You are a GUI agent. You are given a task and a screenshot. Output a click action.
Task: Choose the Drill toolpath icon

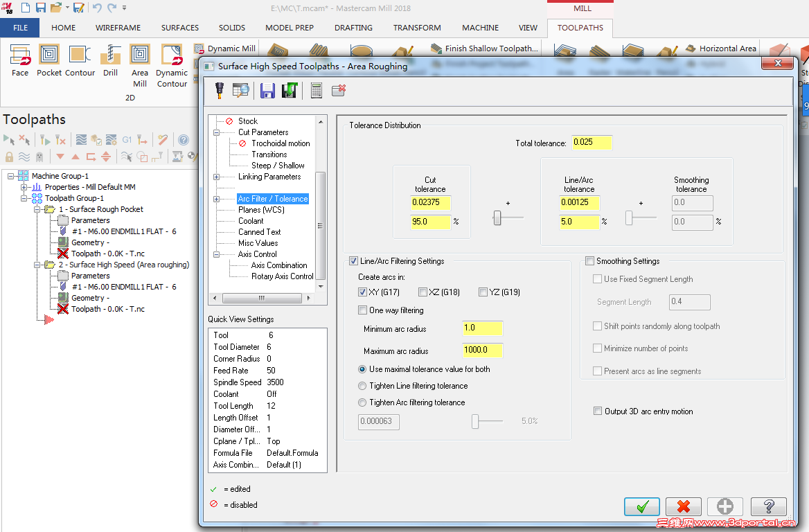(110, 60)
